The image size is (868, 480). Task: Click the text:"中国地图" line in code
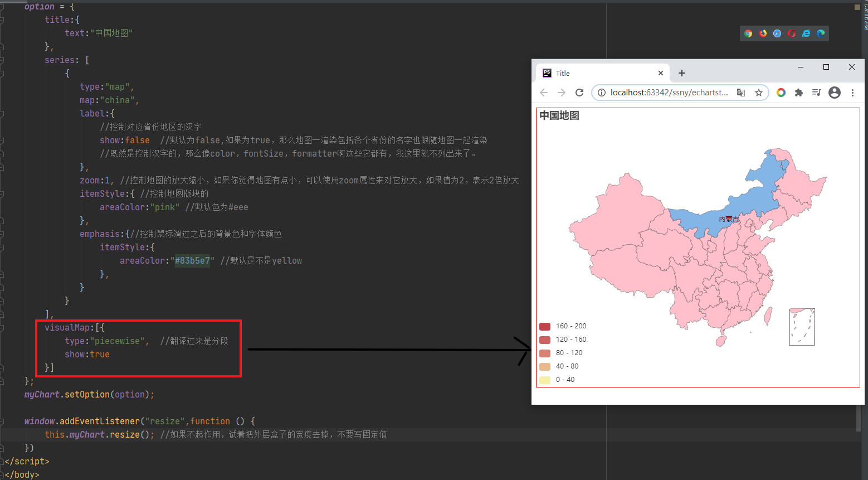pyautogui.click(x=99, y=33)
